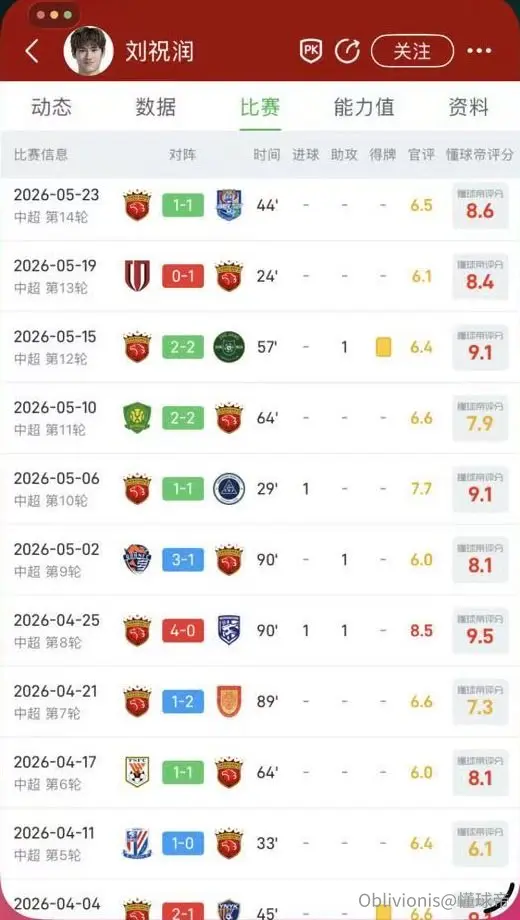Open the 2026-04-21 round 7 match row
Screen dimensions: 520x920
260,702
